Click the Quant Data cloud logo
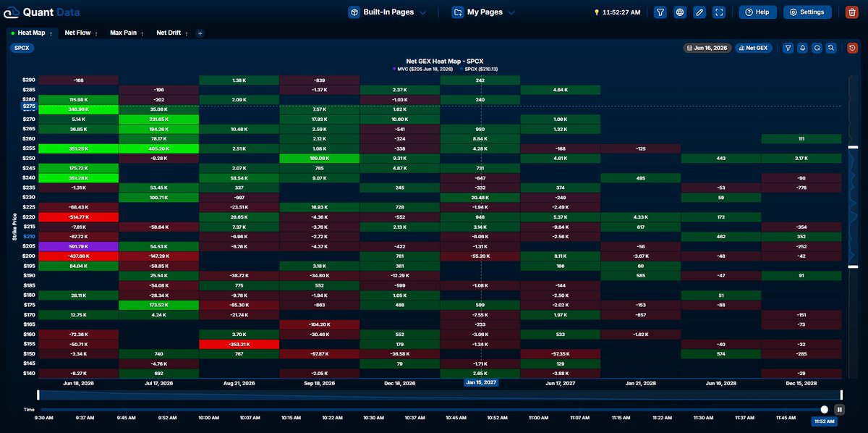This screenshot has width=868, height=433. (13, 12)
